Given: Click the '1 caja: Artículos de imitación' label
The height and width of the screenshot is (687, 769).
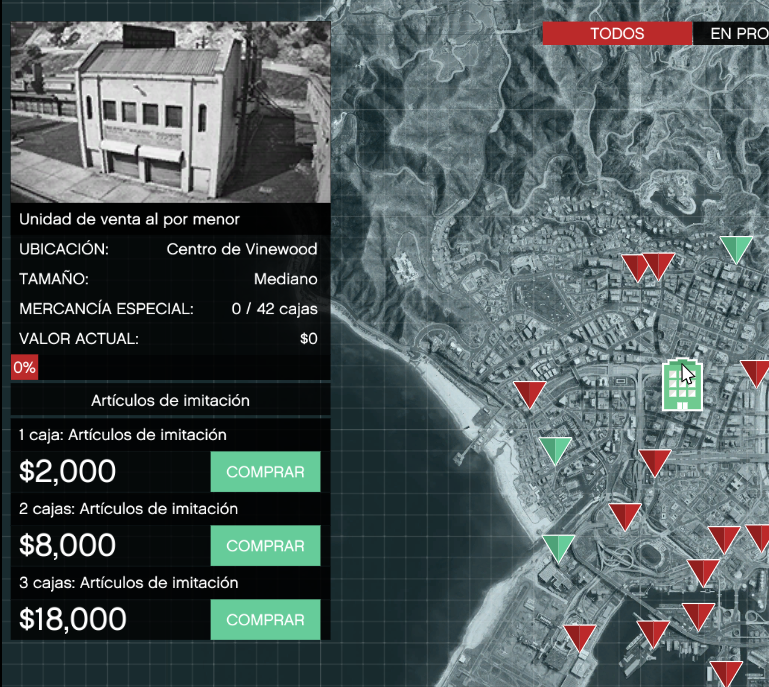Looking at the screenshot, I should tap(123, 435).
